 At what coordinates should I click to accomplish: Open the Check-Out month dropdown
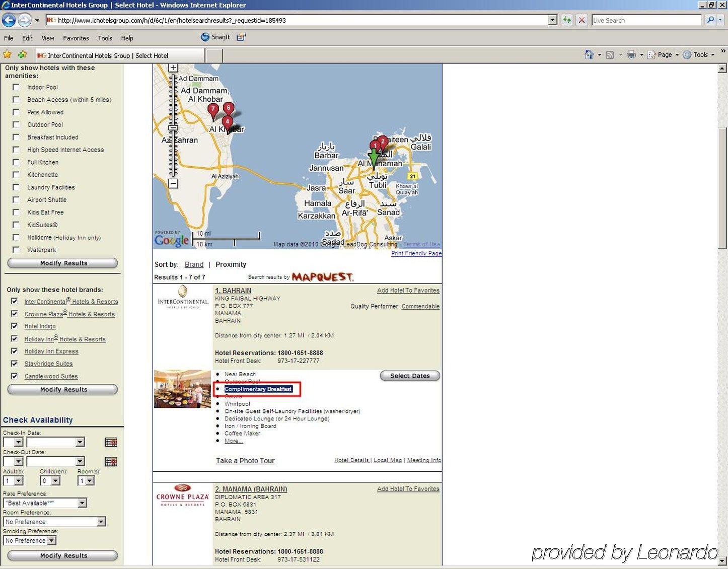point(55,461)
